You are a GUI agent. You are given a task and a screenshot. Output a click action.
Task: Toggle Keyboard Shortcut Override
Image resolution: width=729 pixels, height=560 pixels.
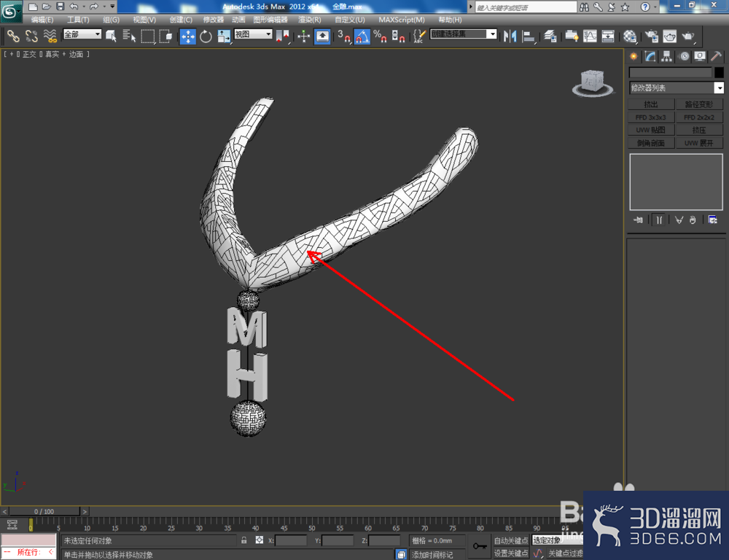coord(322,36)
